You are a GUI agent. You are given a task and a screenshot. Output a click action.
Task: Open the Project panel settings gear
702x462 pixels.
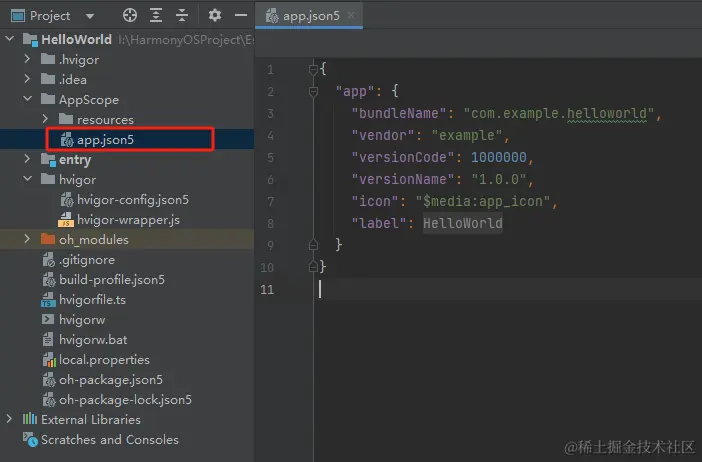coord(215,16)
